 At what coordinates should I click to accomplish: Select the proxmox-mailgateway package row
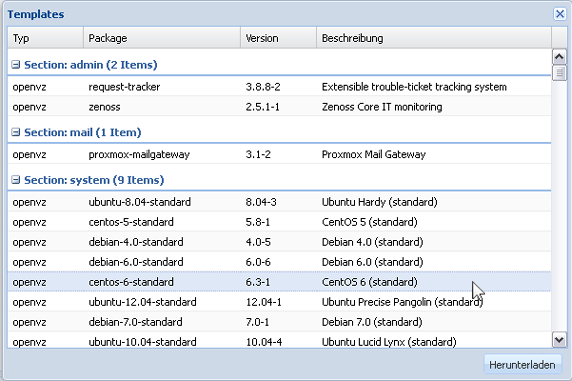tap(279, 154)
